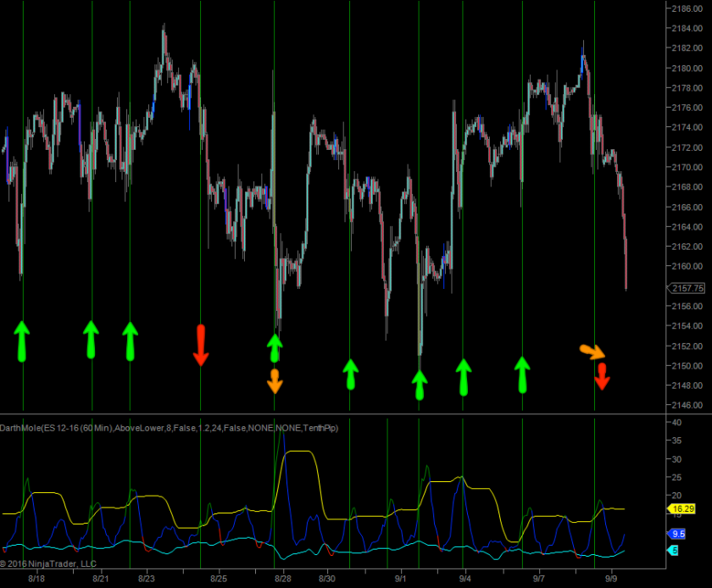The height and width of the screenshot is (588, 712).
Task: Click the 8/18 date label
Action: (x=36, y=579)
